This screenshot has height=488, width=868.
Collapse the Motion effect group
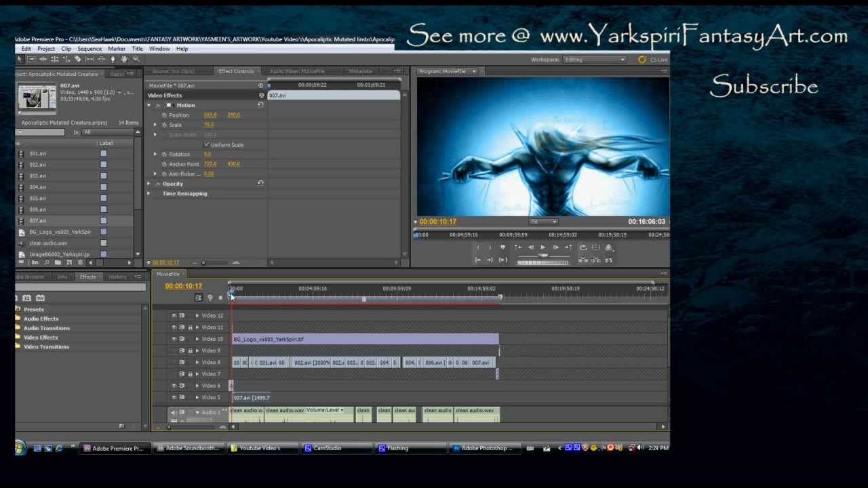[149, 105]
